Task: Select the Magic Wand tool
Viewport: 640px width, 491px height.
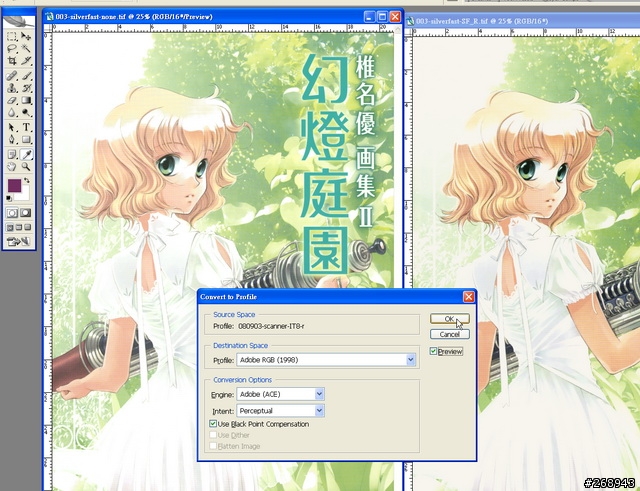Action: click(26, 49)
